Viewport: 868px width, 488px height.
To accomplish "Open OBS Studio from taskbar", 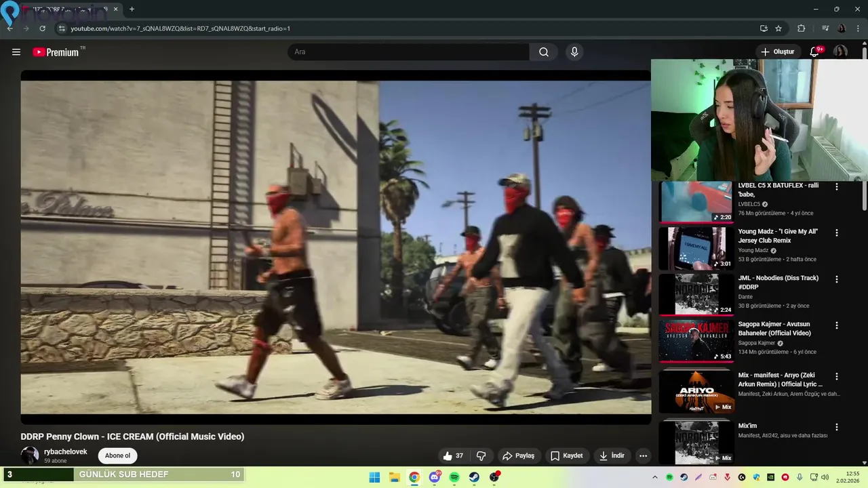I will click(494, 477).
